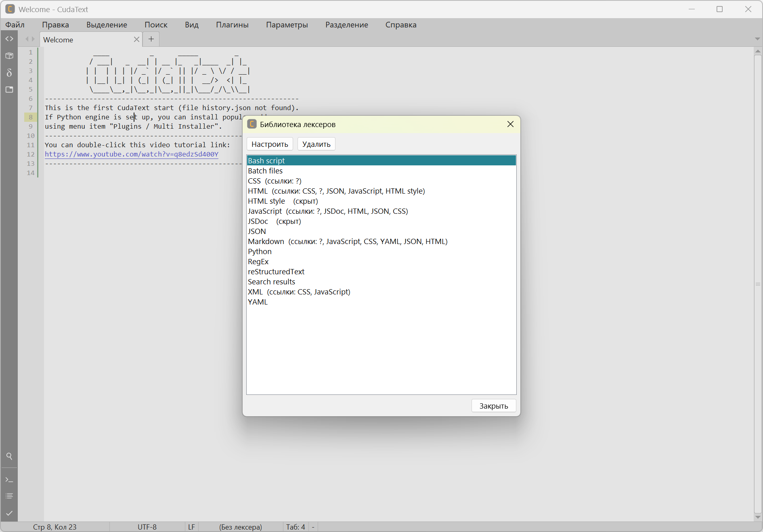The width and height of the screenshot is (763, 532).
Task: Open the Console prompt icon in sidebar
Action: [9, 480]
